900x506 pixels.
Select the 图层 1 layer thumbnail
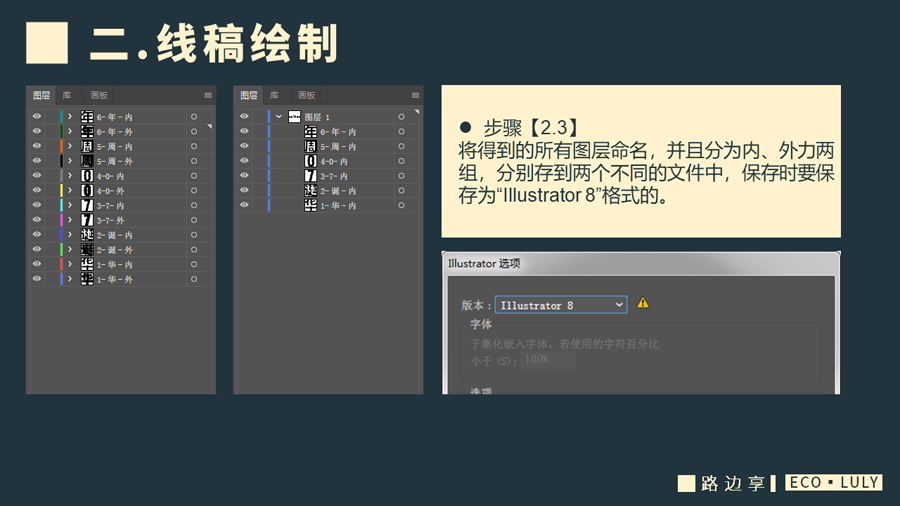point(294,117)
